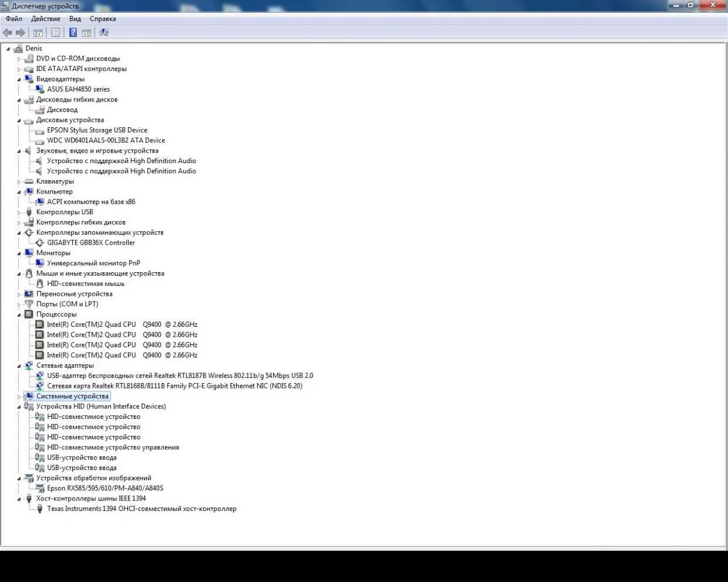Click ACPI компьютер на базе x86 icon
Image resolution: width=728 pixels, height=582 pixels.
click(x=40, y=202)
